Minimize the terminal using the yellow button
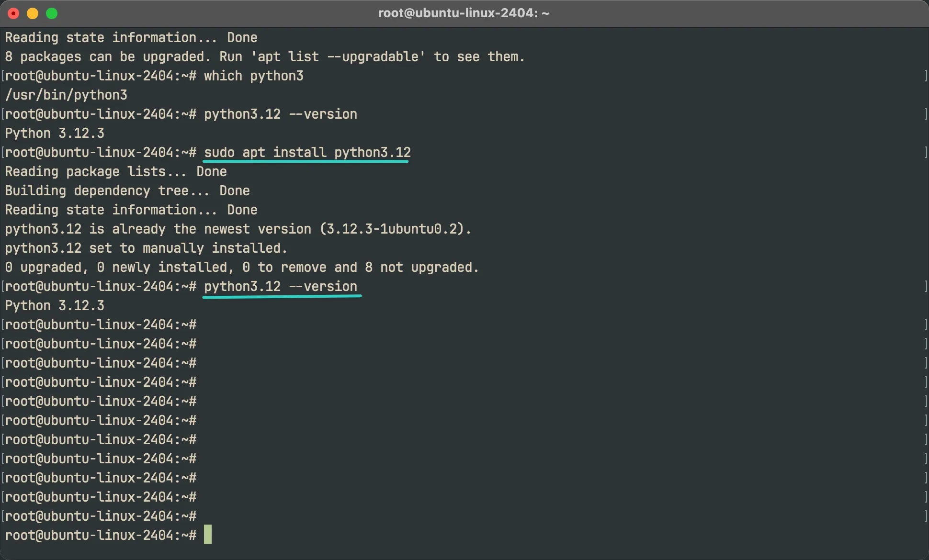This screenshot has height=560, width=929. coord(33,13)
